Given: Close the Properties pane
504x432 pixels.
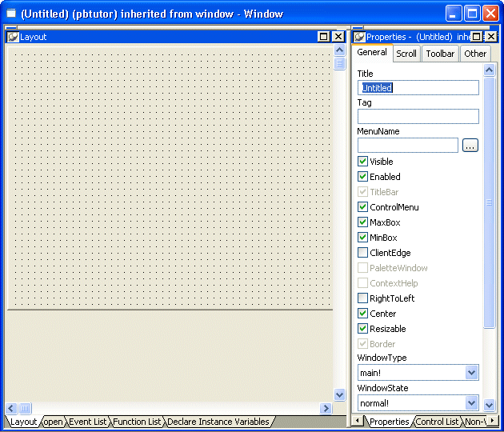Looking at the screenshot, I should 491,37.
